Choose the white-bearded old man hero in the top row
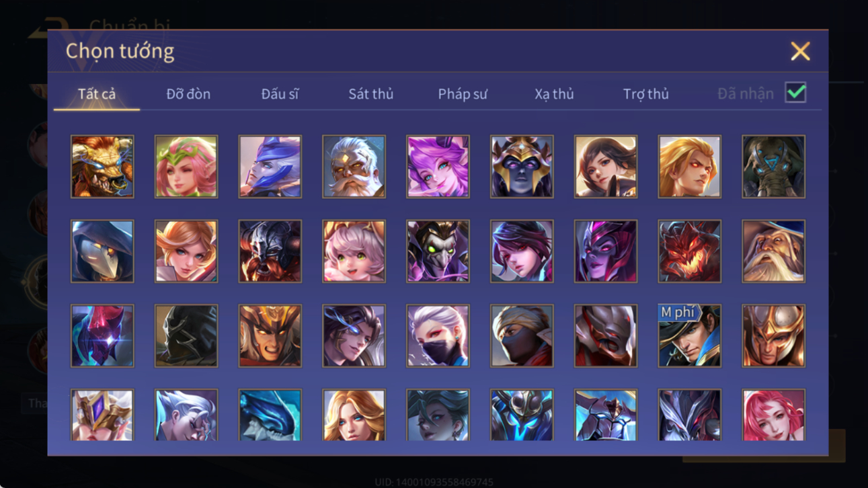 pos(354,167)
